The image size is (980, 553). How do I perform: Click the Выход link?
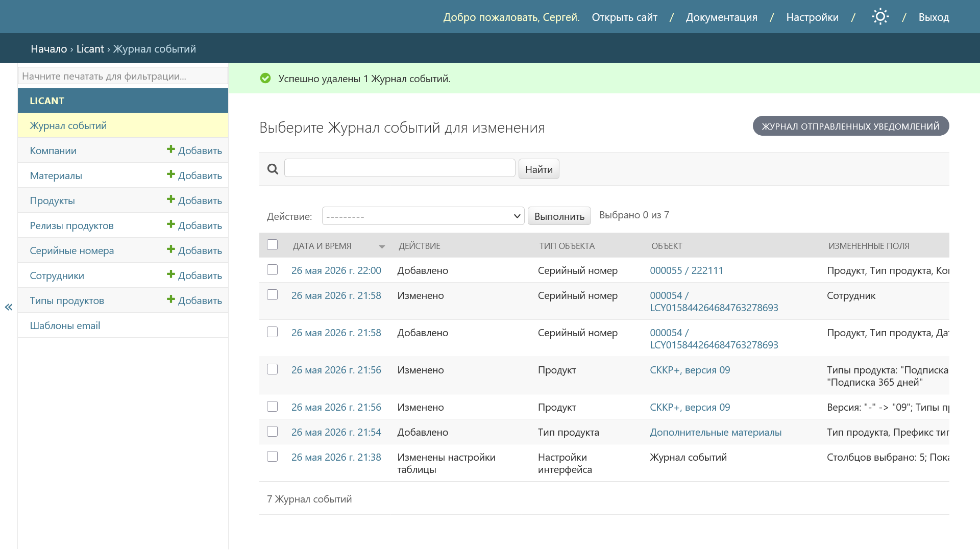(x=934, y=17)
